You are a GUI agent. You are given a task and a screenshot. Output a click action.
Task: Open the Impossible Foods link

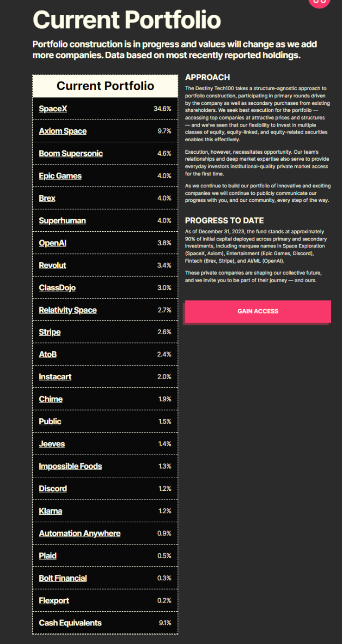coord(71,466)
